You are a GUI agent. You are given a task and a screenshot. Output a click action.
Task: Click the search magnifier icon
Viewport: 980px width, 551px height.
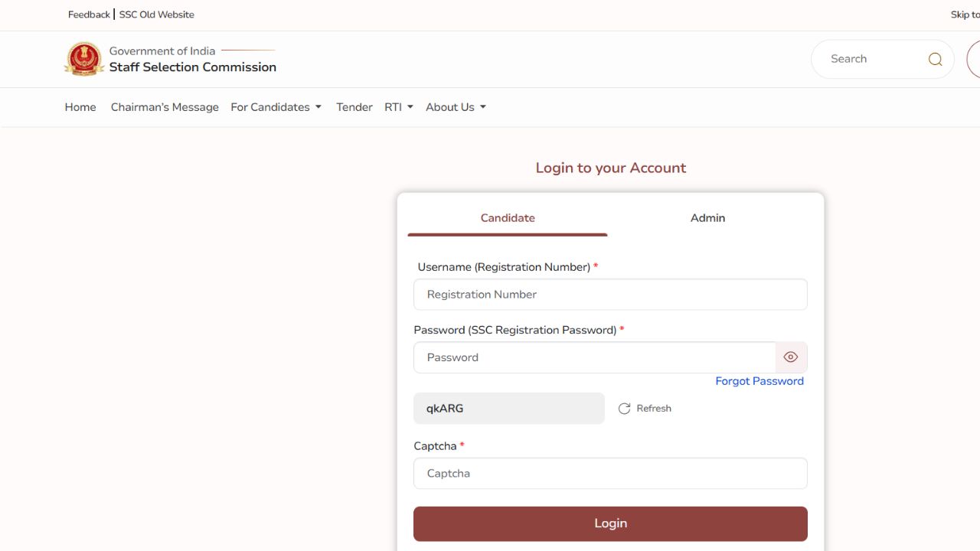click(935, 59)
